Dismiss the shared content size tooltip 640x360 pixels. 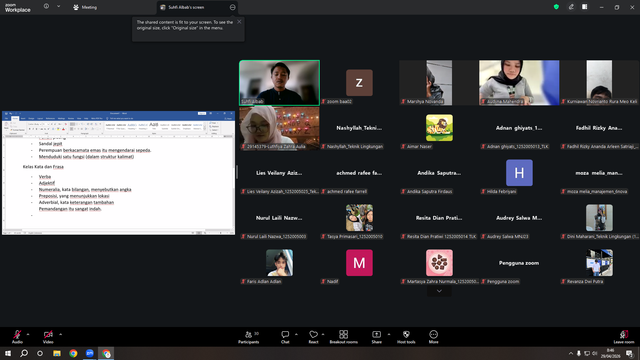[x=239, y=22]
